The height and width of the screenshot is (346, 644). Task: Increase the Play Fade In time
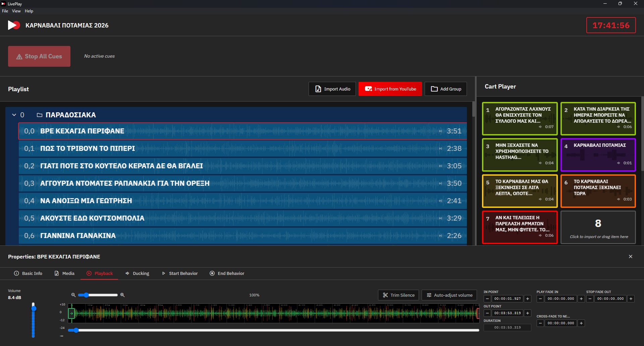click(581, 299)
